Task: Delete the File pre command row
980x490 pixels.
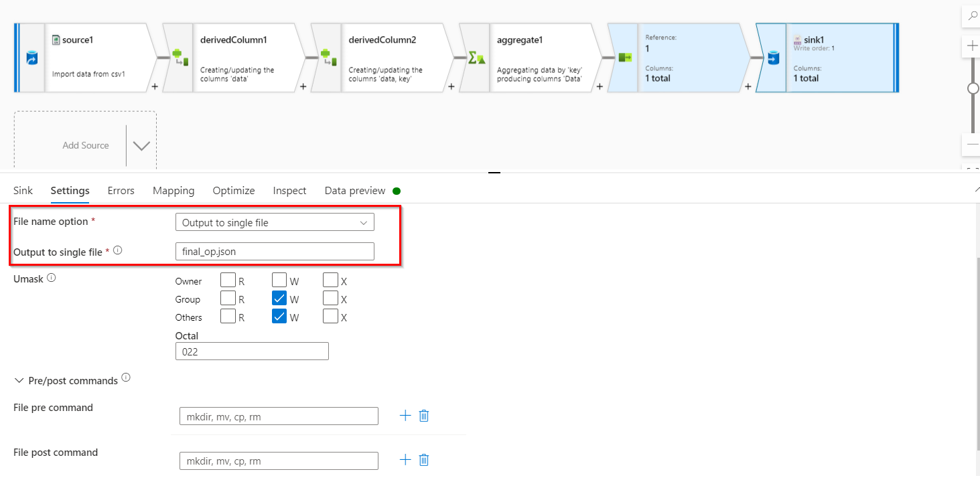Action: (x=424, y=416)
